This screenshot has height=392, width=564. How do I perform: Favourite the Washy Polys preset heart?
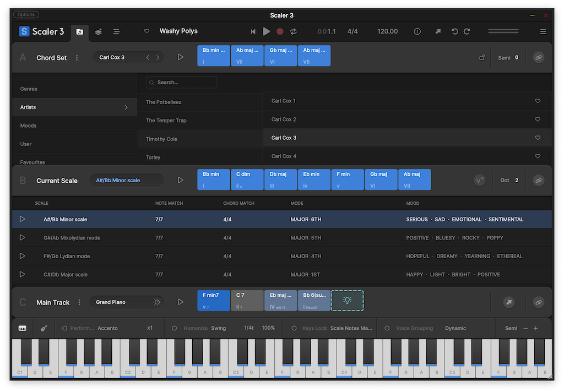tap(147, 31)
